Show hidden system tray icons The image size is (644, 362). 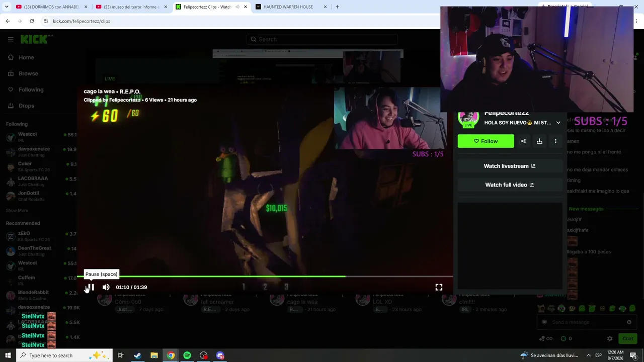tap(588, 355)
